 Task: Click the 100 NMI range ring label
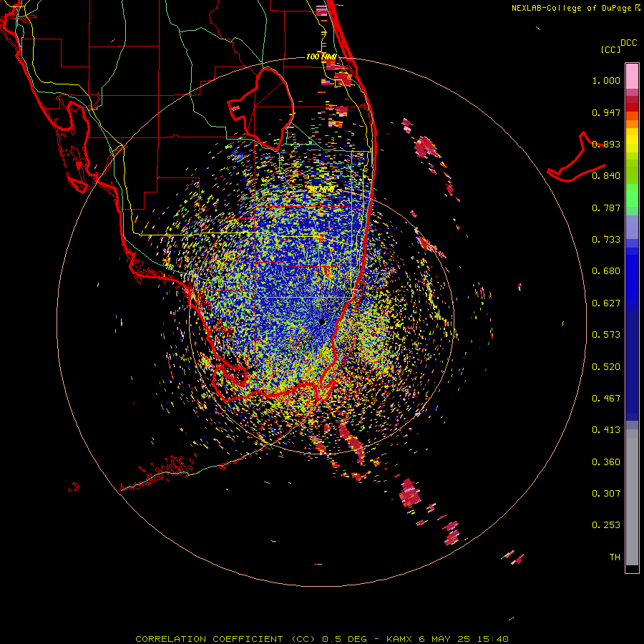[x=321, y=57]
